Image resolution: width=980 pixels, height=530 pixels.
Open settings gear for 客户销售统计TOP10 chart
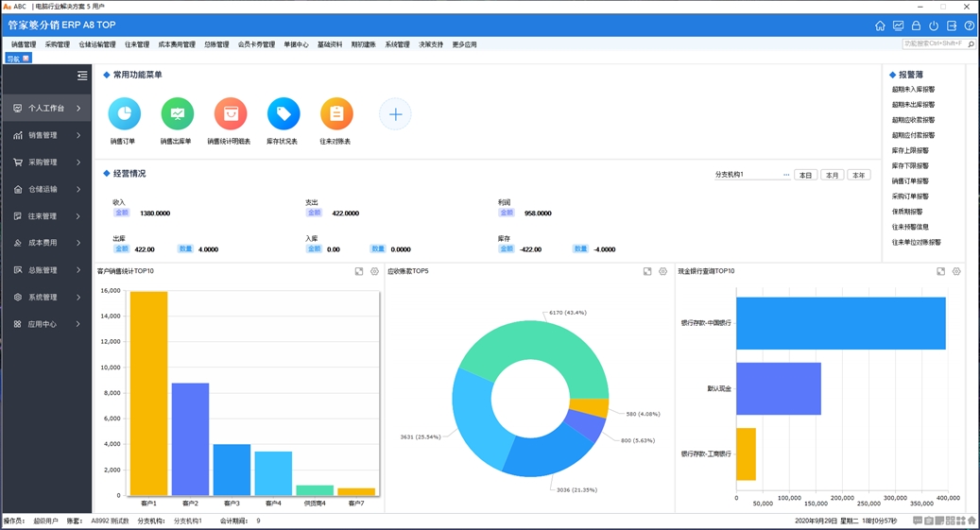[x=374, y=272]
